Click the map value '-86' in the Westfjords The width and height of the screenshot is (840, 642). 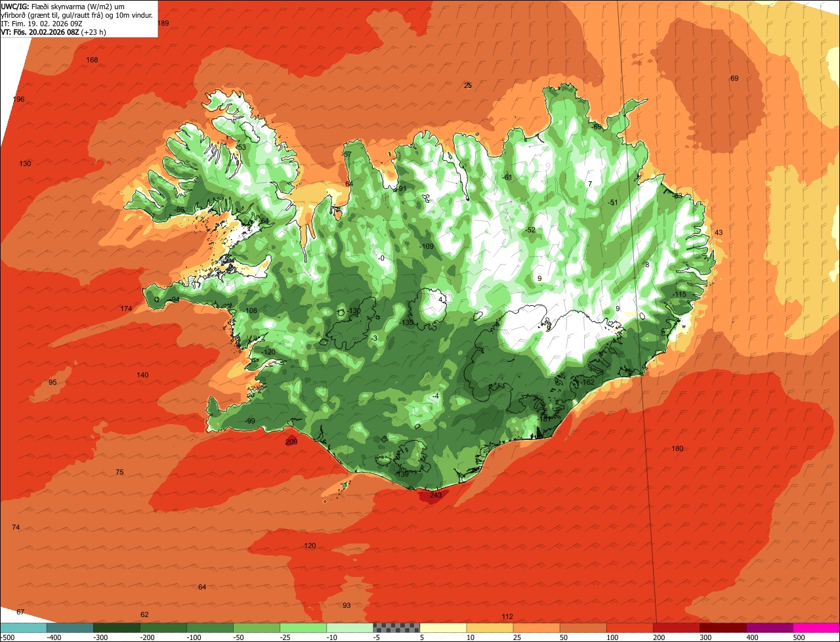(178, 210)
